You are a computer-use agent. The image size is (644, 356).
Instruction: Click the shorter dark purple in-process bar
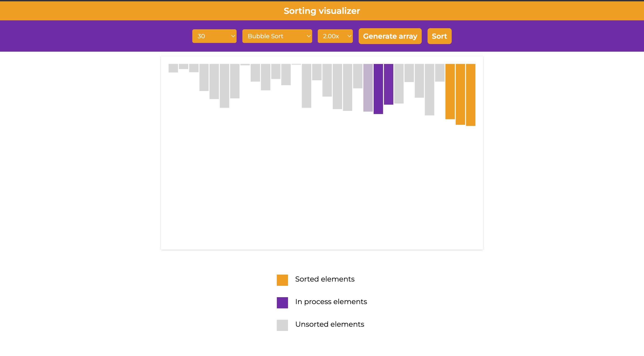(x=388, y=84)
